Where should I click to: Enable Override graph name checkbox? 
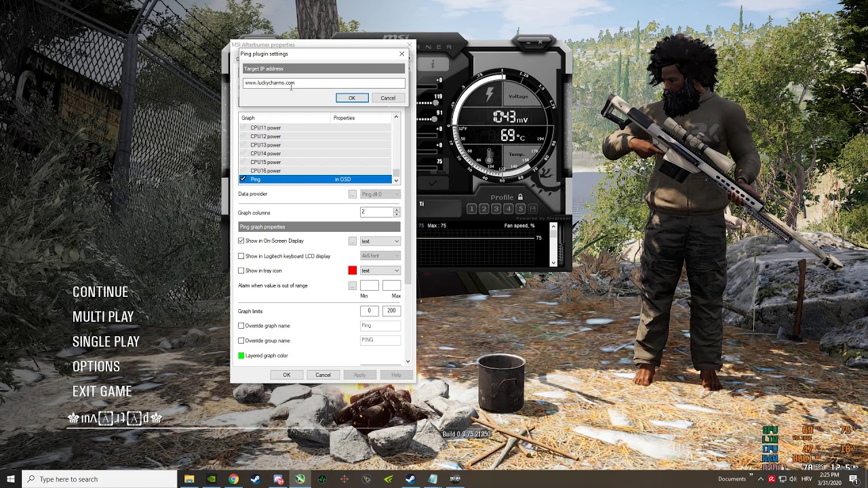[241, 326]
